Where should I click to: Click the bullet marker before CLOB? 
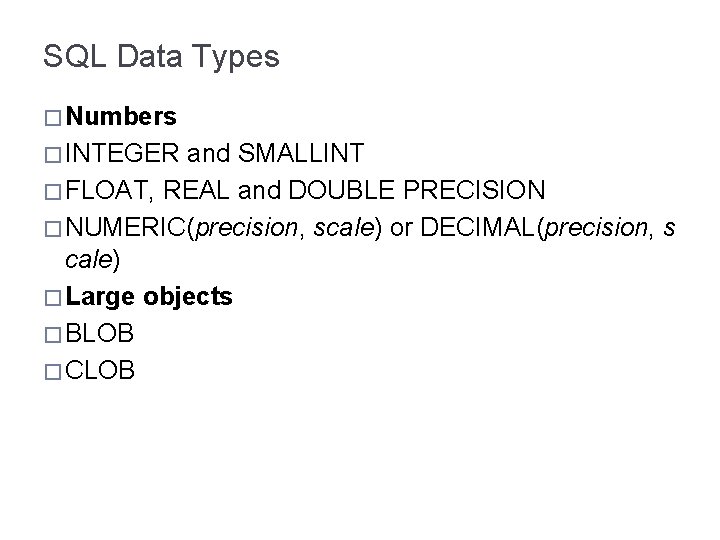tap(52, 370)
